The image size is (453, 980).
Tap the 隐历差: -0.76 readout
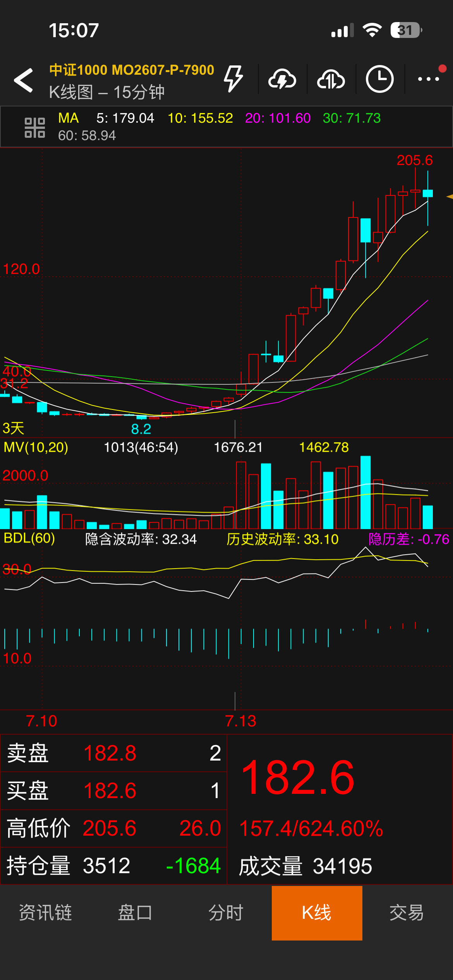(x=409, y=539)
